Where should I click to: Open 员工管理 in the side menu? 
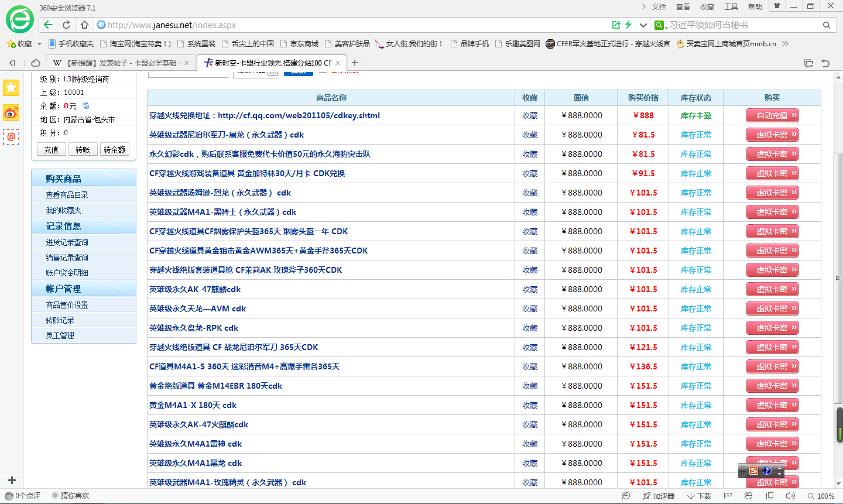coord(60,335)
